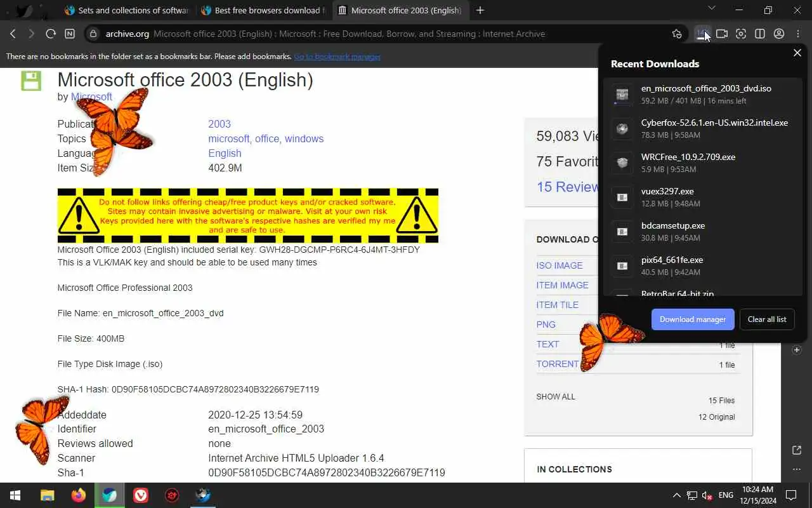Open the Microsoft author link

tap(91, 97)
